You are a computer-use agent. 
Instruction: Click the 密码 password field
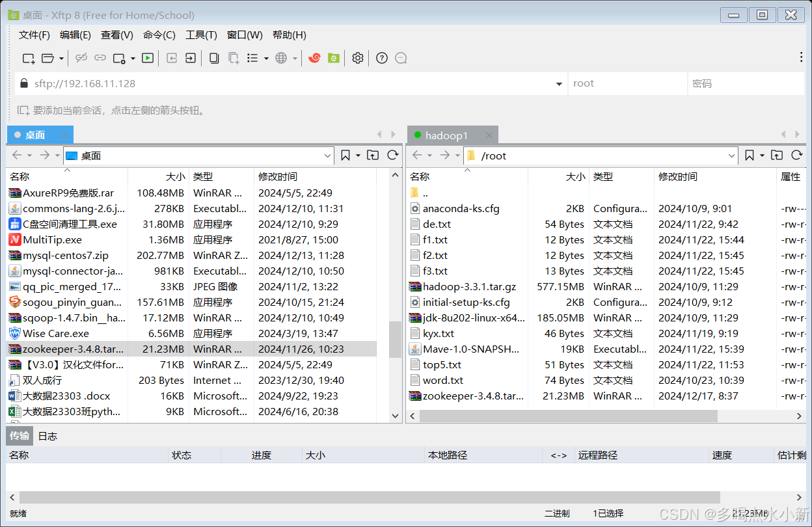746,83
